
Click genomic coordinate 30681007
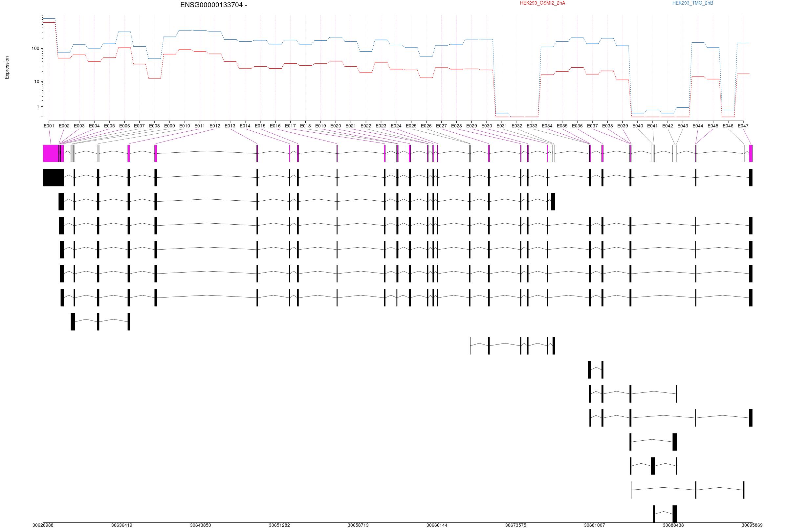tap(594, 525)
